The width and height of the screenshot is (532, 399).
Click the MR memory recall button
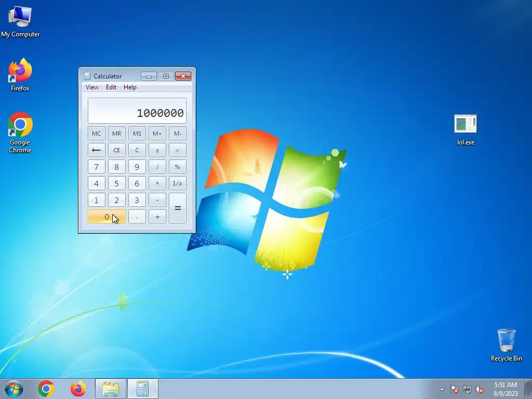tap(117, 134)
